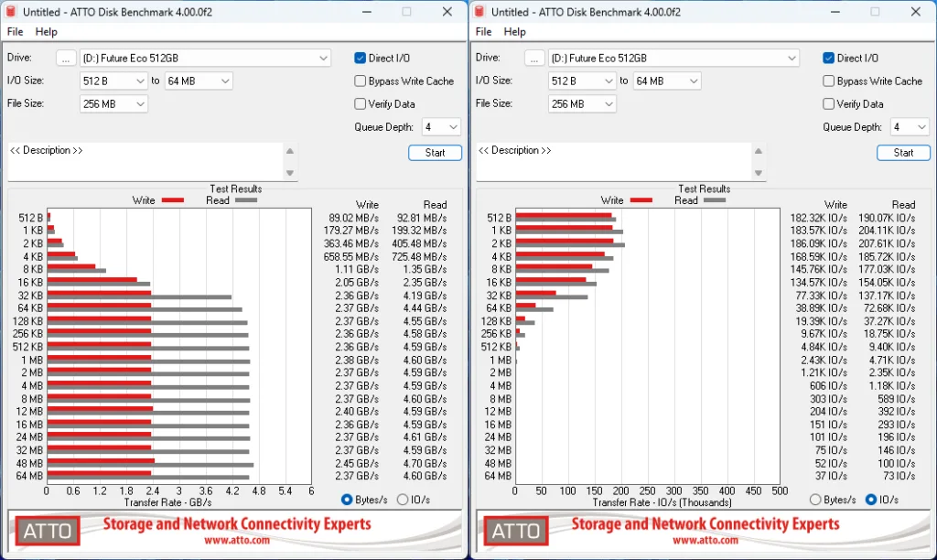Viewport: 937px width, 560px height.
Task: Click read value '207.61K IO/s' in right window
Action: [887, 243]
